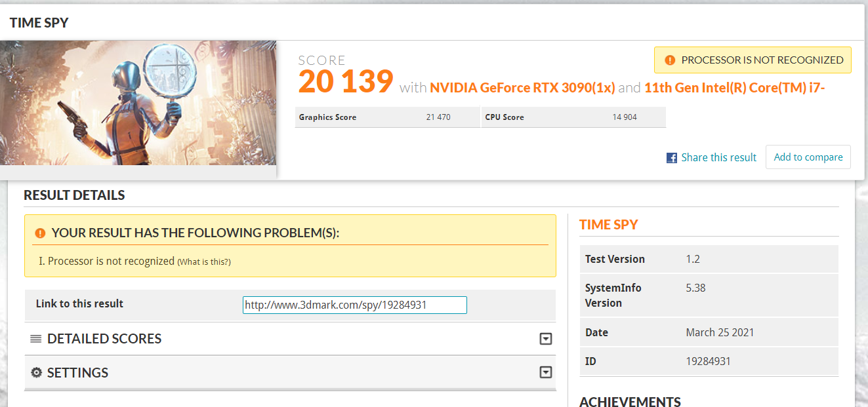Click the Processor Is Not Recognized banner
Image resolution: width=868 pixels, height=407 pixels.
point(753,60)
